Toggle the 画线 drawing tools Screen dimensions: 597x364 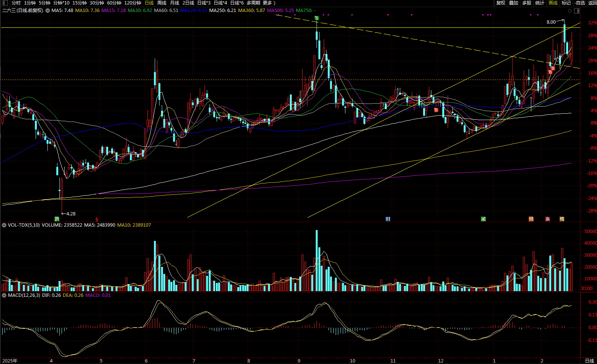[x=553, y=3]
